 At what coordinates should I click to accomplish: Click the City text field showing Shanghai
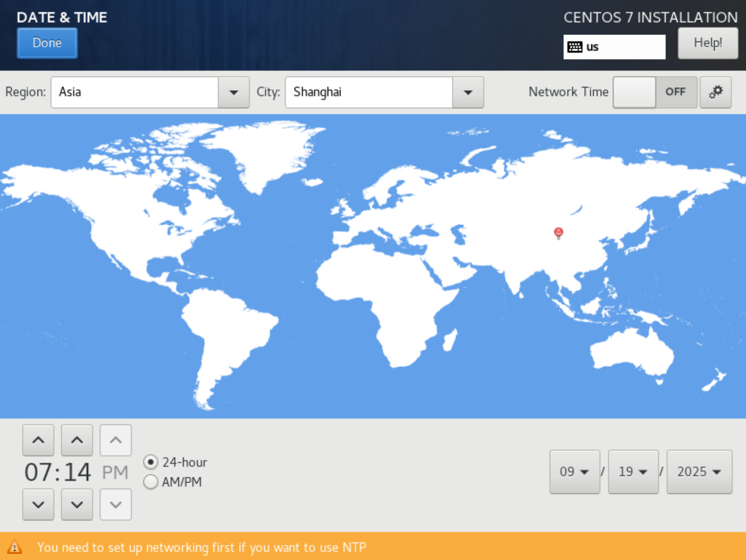(369, 93)
